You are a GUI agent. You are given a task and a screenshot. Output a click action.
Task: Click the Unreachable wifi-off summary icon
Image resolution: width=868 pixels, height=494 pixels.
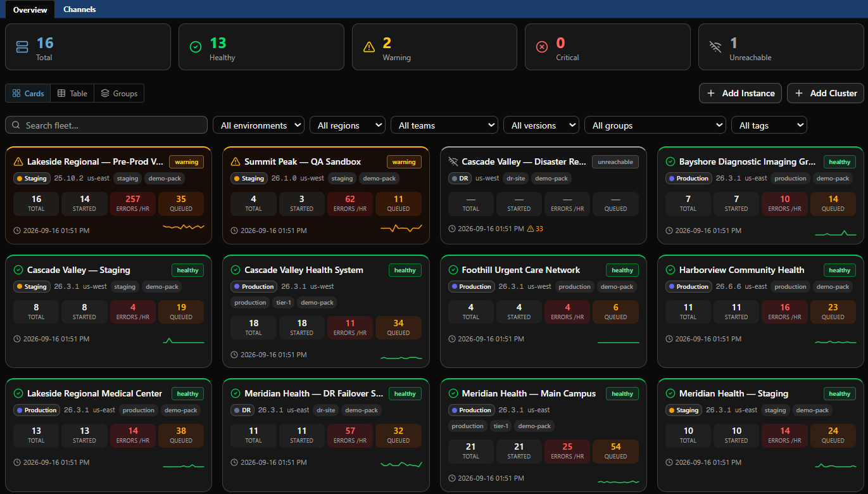click(x=715, y=47)
